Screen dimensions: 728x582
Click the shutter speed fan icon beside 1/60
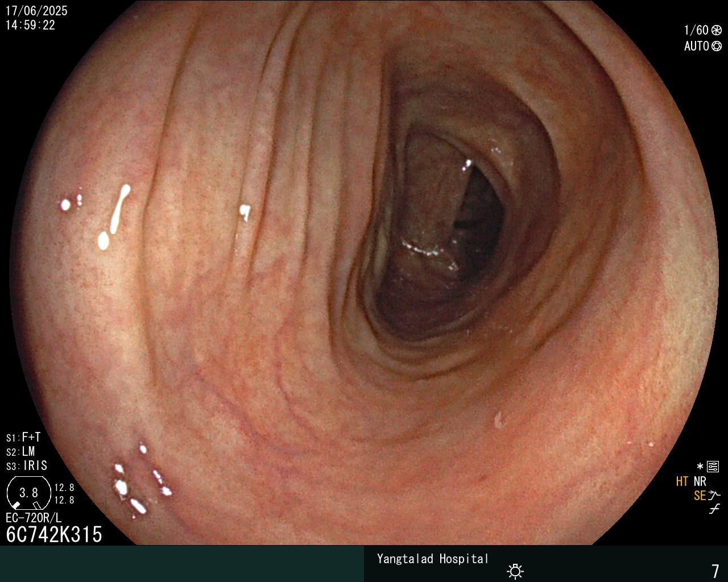point(717,30)
